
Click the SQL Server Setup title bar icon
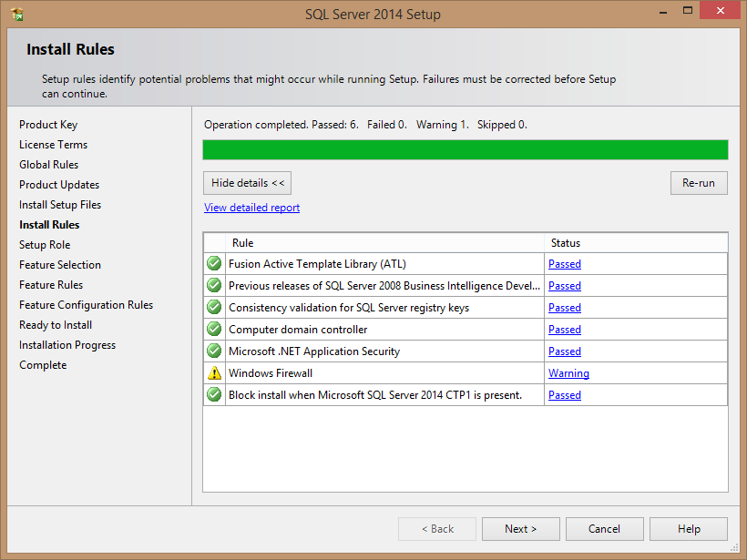(x=16, y=14)
